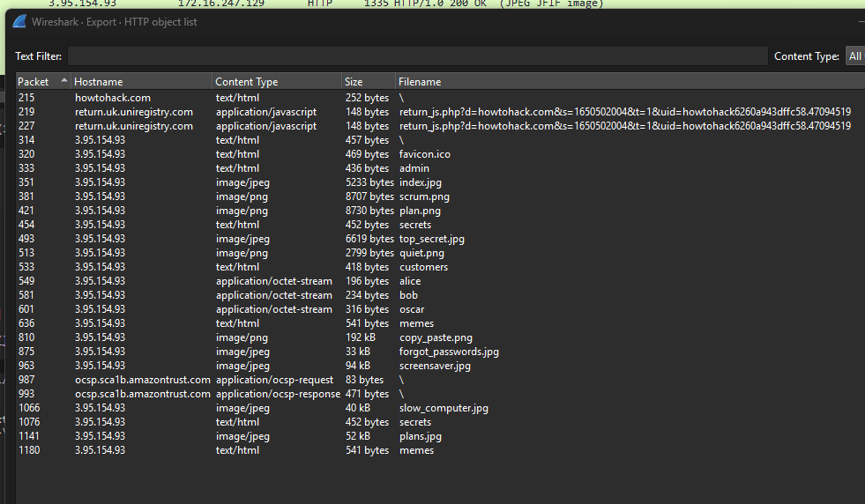Screen dimensions: 865x504
Task: Click the 2799 bytes size cell
Action: click(x=369, y=253)
